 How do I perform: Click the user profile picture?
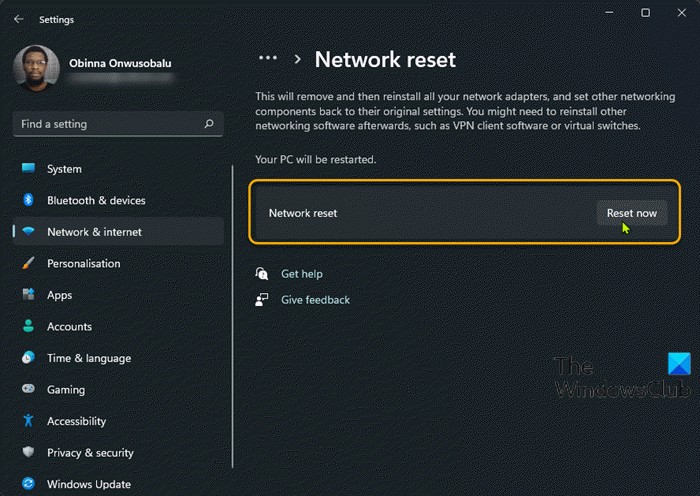36,69
